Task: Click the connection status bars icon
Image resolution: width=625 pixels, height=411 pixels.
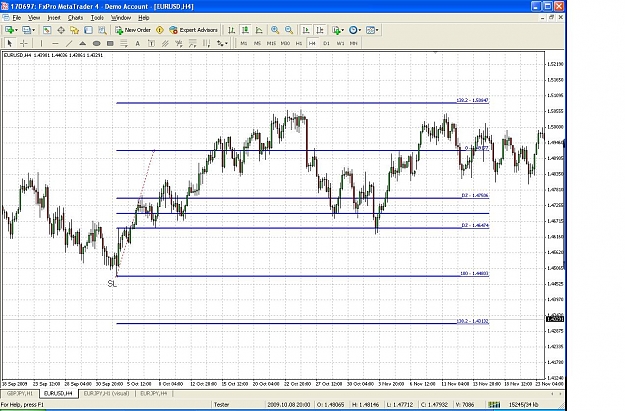Action: (x=494, y=405)
